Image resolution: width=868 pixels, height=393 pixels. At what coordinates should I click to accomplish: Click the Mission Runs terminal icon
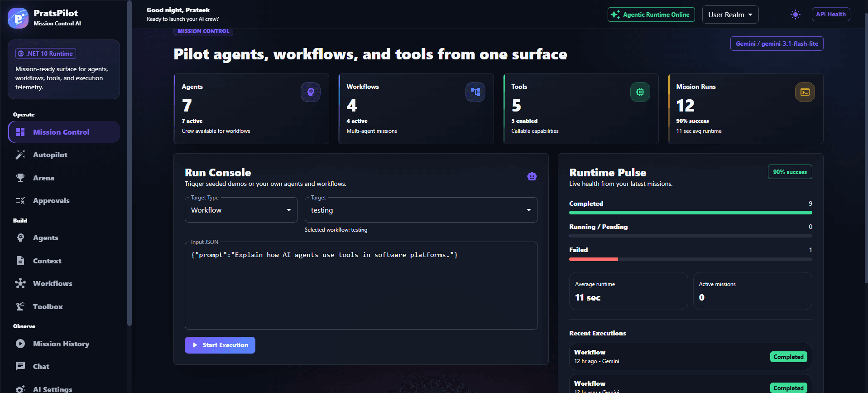point(805,92)
